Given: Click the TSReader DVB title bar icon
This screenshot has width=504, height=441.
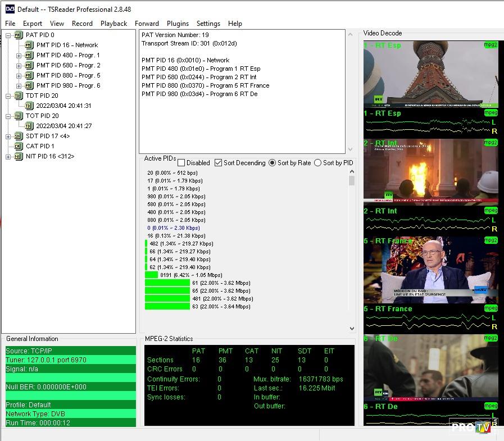Looking at the screenshot, I should [x=10, y=9].
